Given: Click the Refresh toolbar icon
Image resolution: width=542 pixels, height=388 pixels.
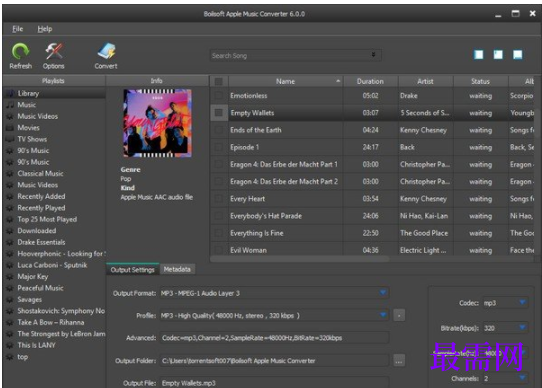Looking at the screenshot, I should pos(20,52).
